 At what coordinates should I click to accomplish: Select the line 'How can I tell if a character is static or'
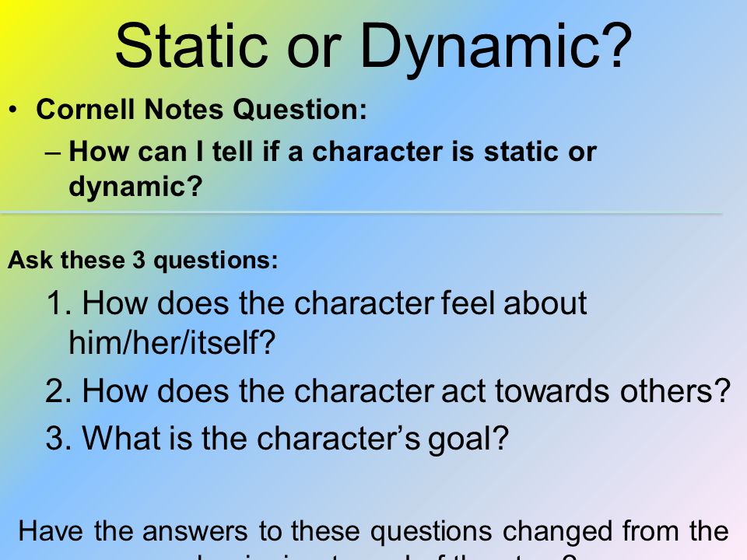pos(332,152)
